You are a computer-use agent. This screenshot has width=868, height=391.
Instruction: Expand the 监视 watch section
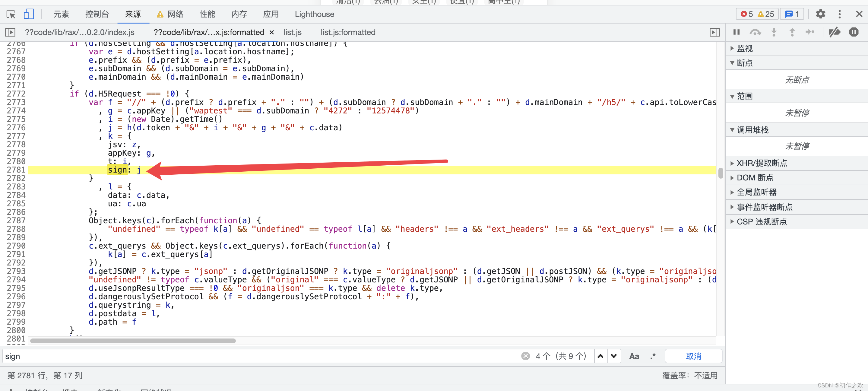pyautogui.click(x=744, y=49)
